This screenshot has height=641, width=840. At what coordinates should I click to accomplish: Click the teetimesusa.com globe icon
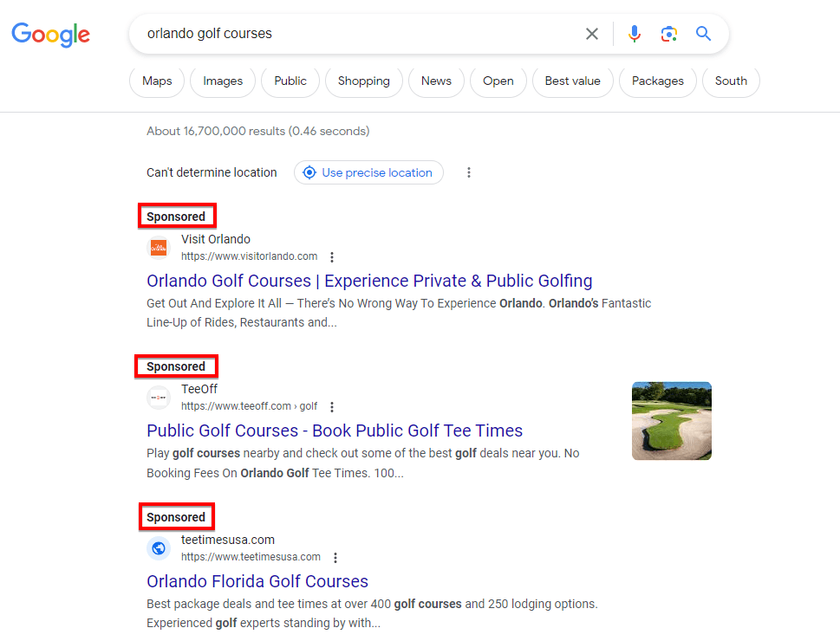point(159,548)
